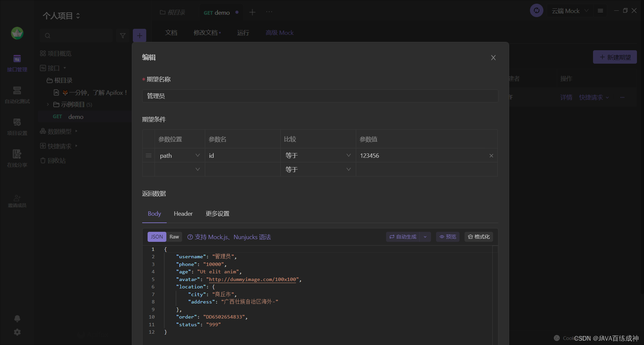Open the user avatar in the sidebar
This screenshot has height=345, width=644.
tap(17, 33)
